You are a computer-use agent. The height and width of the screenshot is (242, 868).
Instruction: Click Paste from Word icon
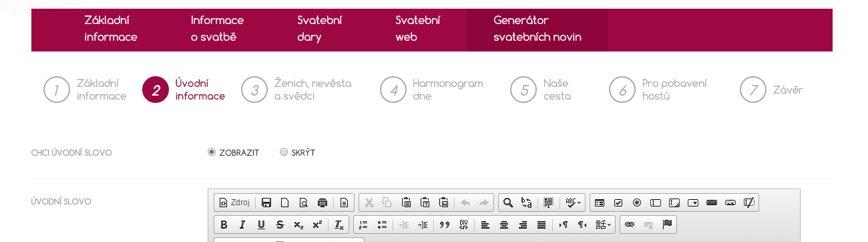coord(443,203)
